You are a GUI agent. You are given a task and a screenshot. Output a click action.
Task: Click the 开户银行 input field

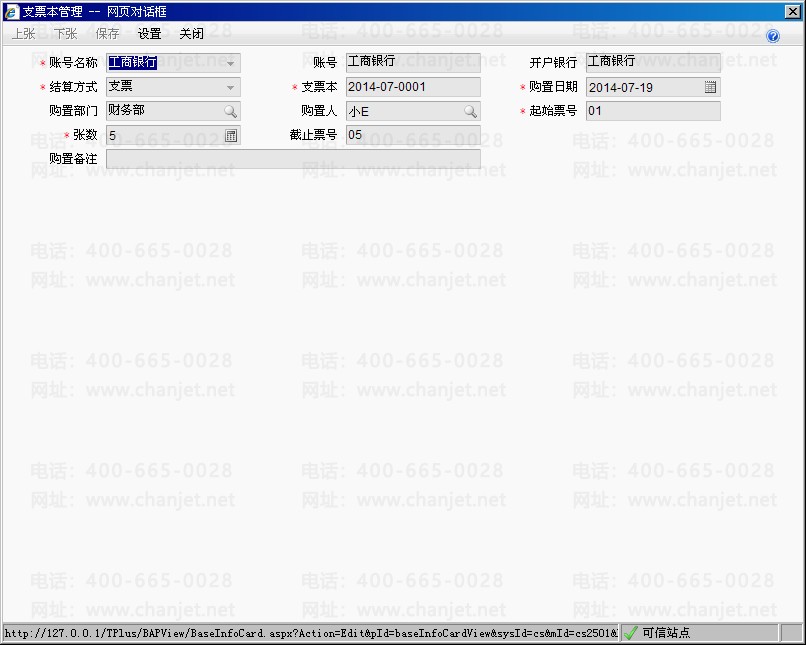(653, 62)
